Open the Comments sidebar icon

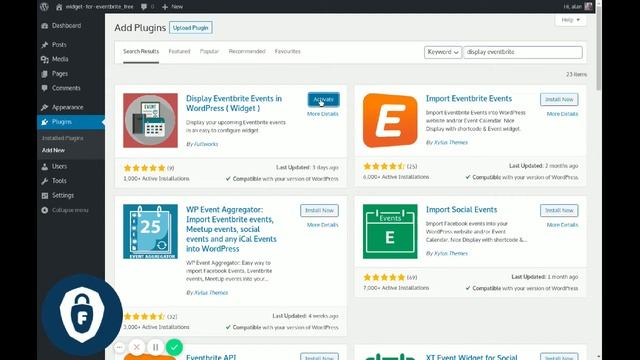pos(44,88)
